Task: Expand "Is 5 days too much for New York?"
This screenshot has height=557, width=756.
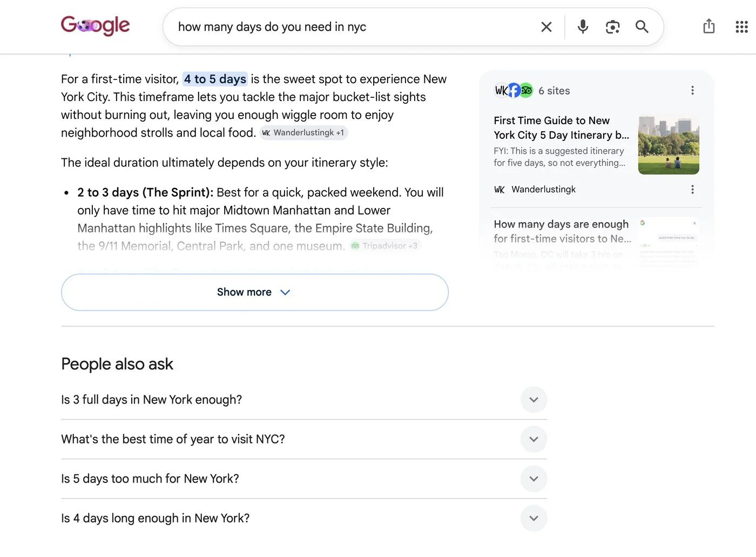Action: 304,479
